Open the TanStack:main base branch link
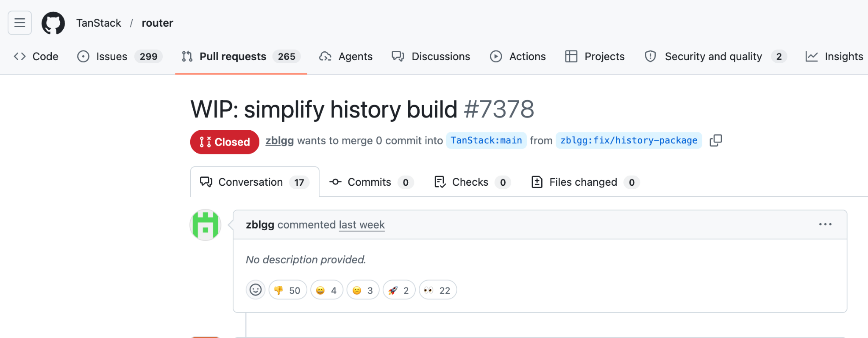 click(486, 140)
